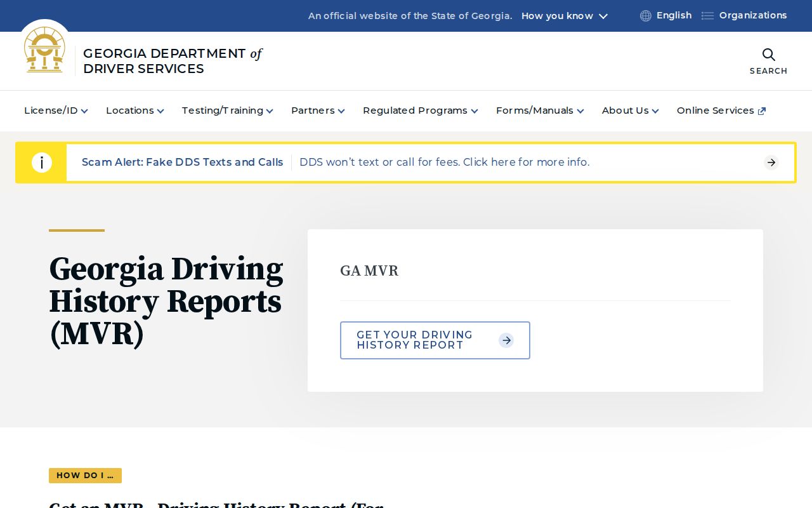Viewport: 812px width, 508px height.
Task: Click arrow icon in driving history button
Action: [506, 340]
